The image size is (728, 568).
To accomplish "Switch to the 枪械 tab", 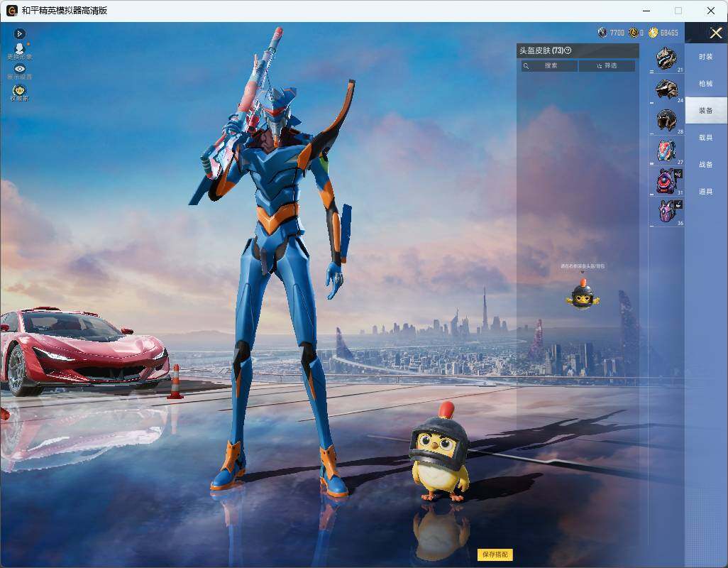I will tap(706, 84).
